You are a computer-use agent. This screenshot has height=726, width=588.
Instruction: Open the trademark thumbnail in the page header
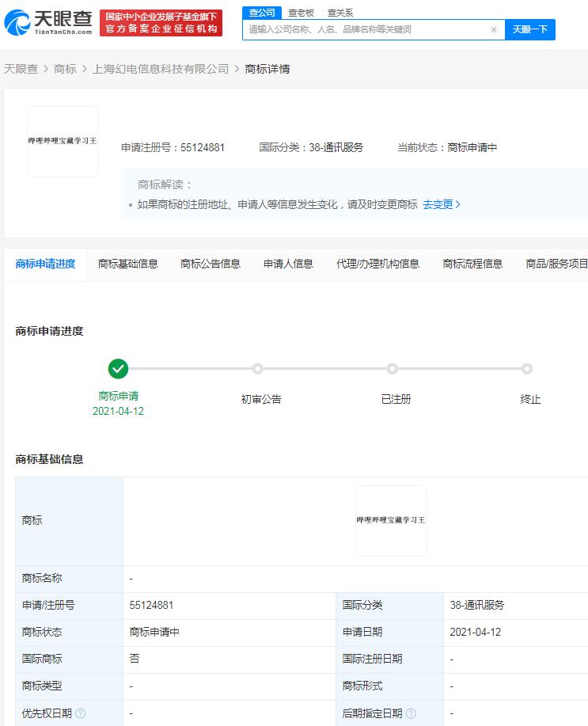tap(63, 141)
